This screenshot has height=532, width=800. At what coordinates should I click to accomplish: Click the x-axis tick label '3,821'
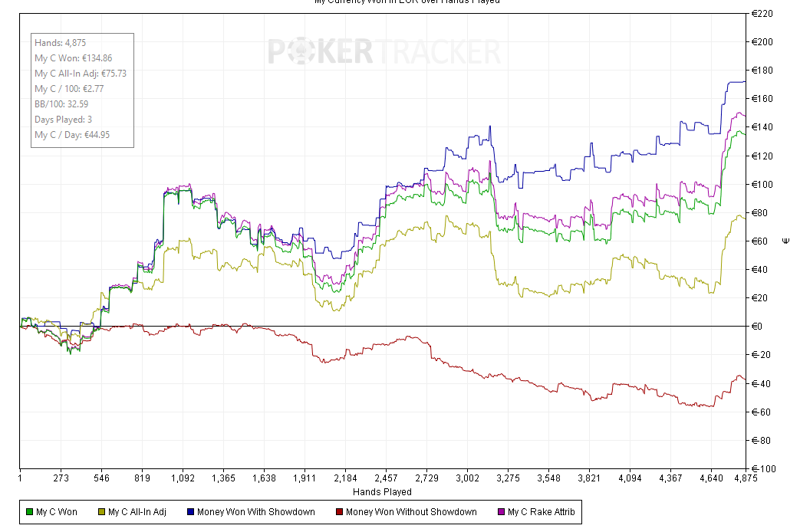[589, 478]
